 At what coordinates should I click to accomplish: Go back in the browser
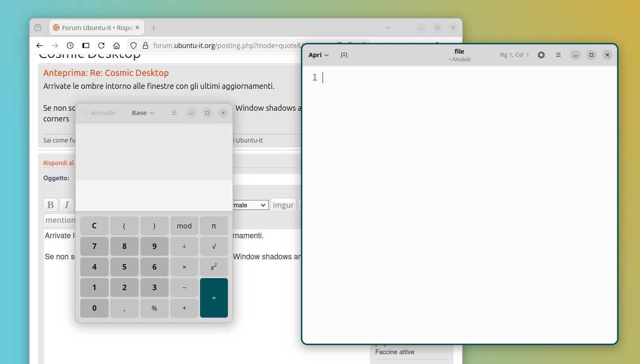(39, 45)
